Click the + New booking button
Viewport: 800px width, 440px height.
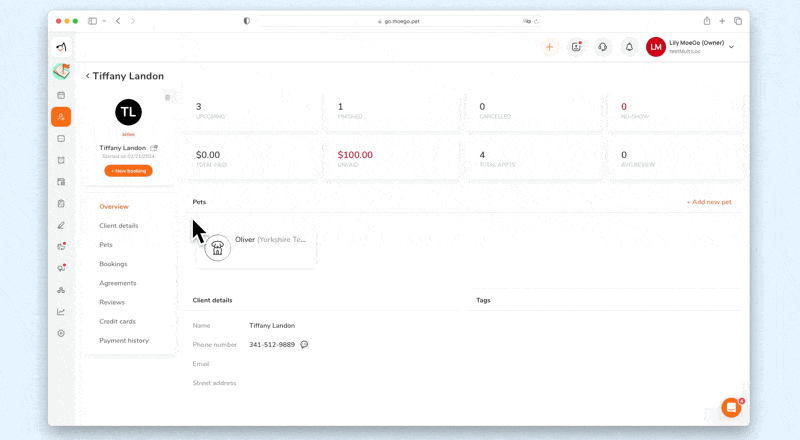[129, 171]
